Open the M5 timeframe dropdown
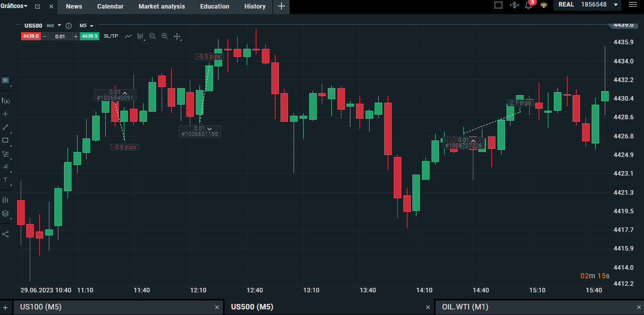 [x=87, y=26]
